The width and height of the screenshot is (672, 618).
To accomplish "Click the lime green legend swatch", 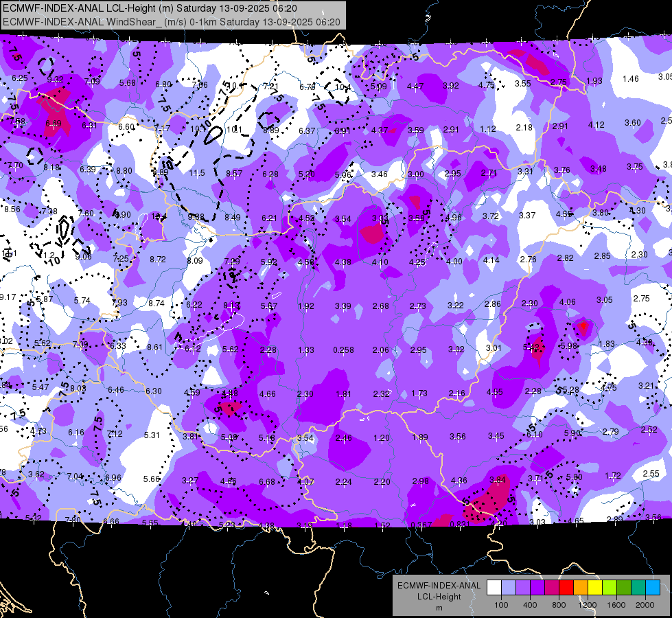I will (610, 588).
